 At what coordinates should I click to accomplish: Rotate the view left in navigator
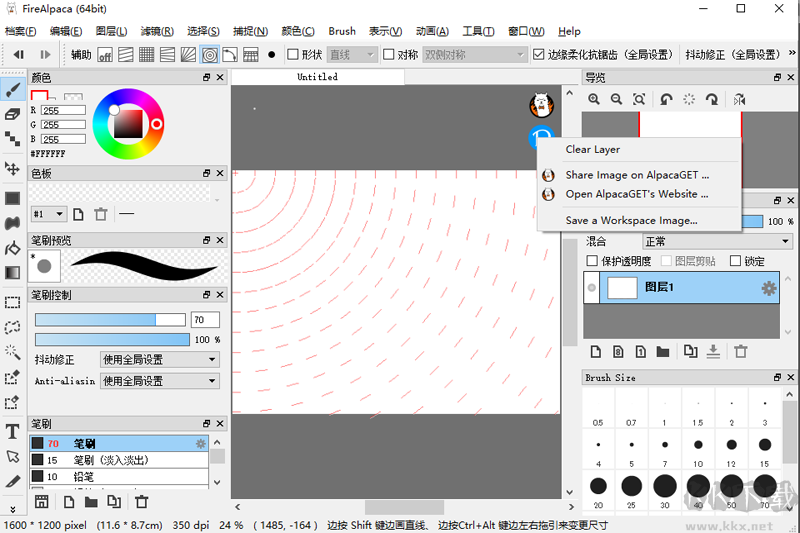click(666, 99)
